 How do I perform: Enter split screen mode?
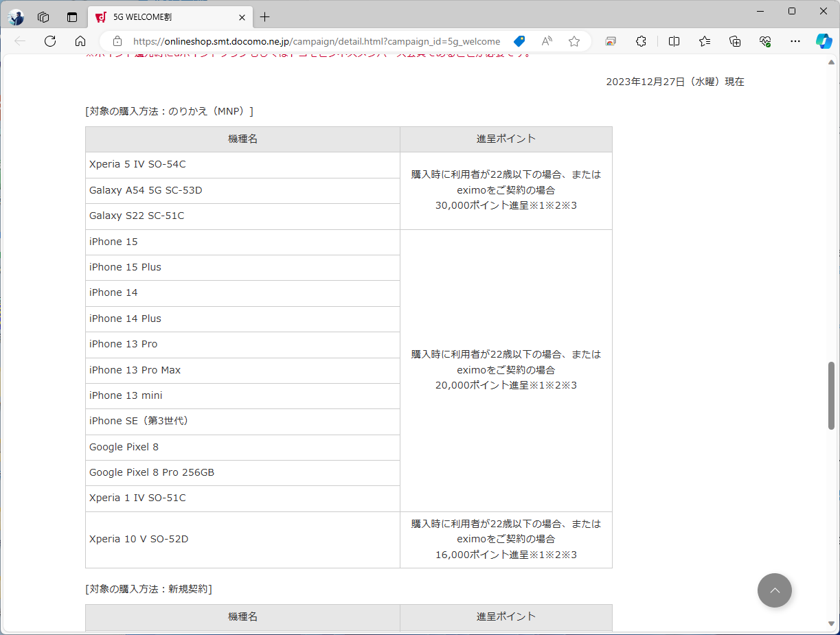(x=674, y=41)
